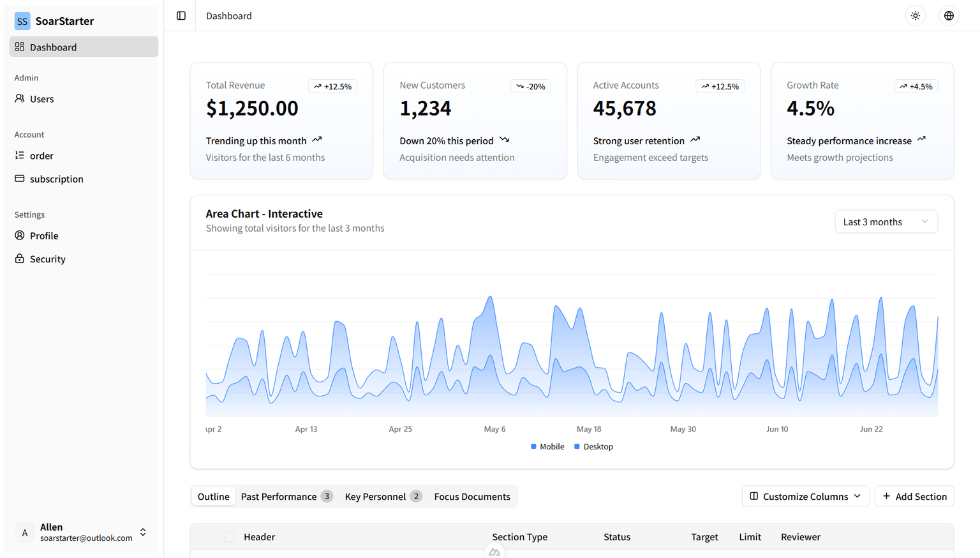The width and height of the screenshot is (980, 558).
Task: Open the Customize Columns dropdown
Action: (x=805, y=497)
